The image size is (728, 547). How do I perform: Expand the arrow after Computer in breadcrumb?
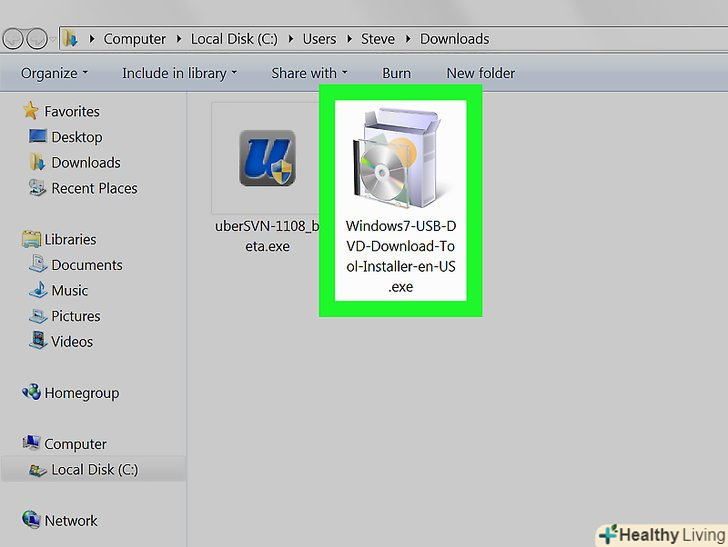179,39
